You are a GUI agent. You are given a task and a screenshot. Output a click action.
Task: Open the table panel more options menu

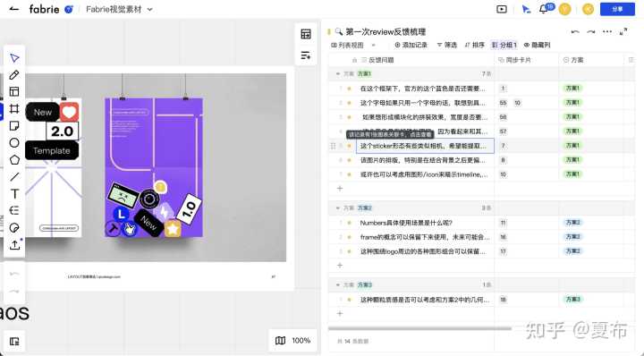click(607, 31)
